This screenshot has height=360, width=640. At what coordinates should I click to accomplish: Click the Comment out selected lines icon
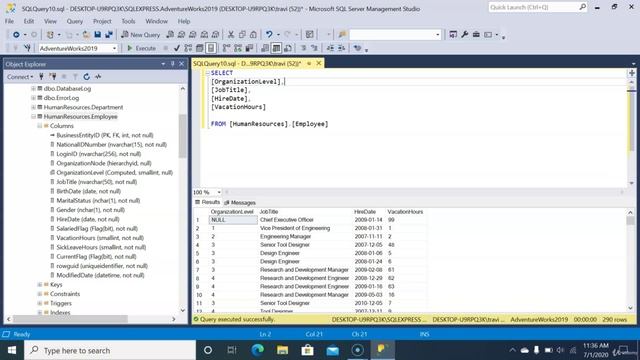303,48
